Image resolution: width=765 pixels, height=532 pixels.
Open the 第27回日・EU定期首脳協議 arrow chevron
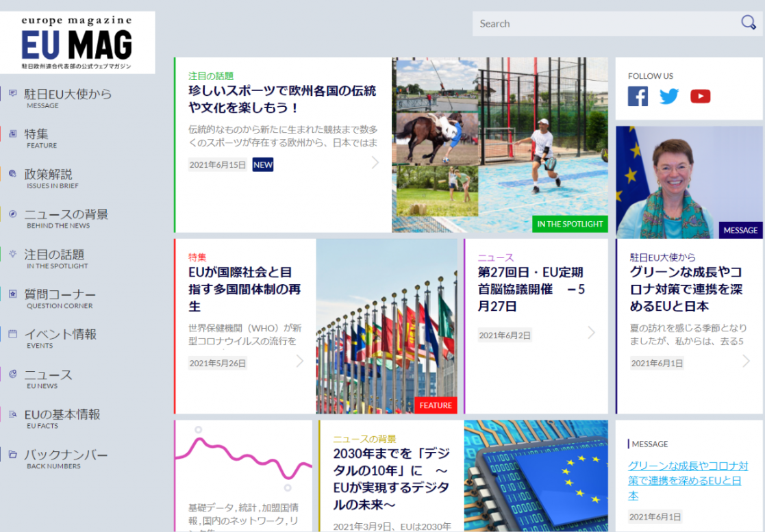(x=591, y=333)
